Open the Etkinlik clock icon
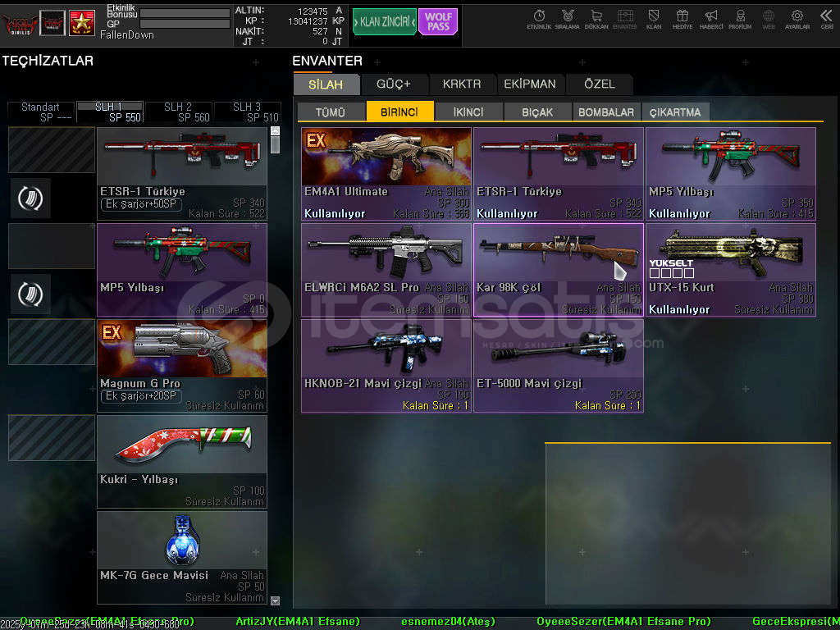 [539, 20]
